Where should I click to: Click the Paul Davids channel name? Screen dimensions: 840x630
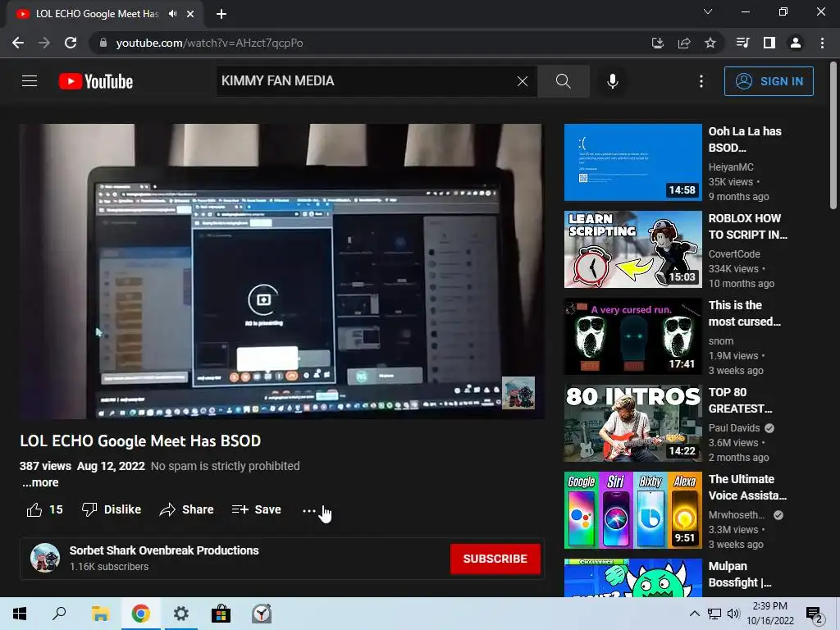click(x=734, y=428)
